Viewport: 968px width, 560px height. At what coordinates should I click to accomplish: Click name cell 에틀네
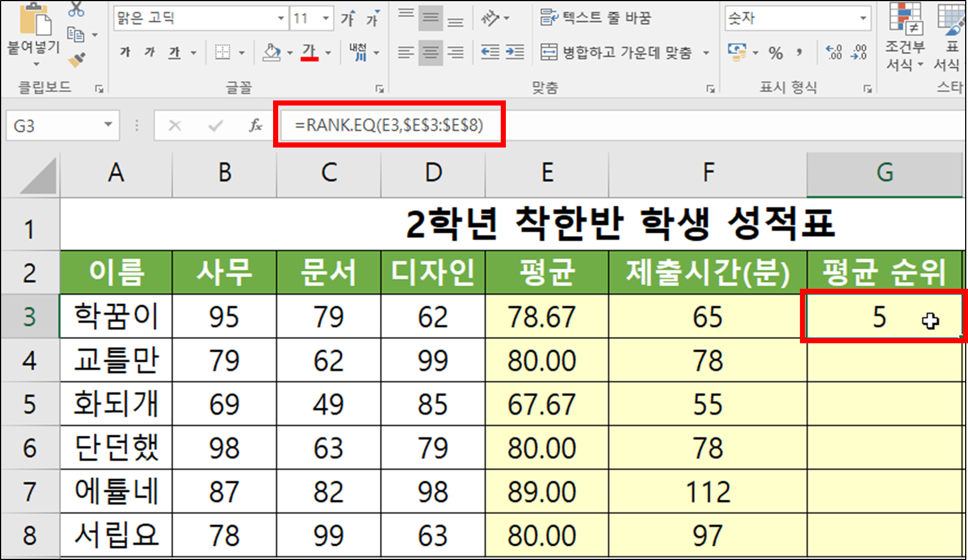point(116,491)
